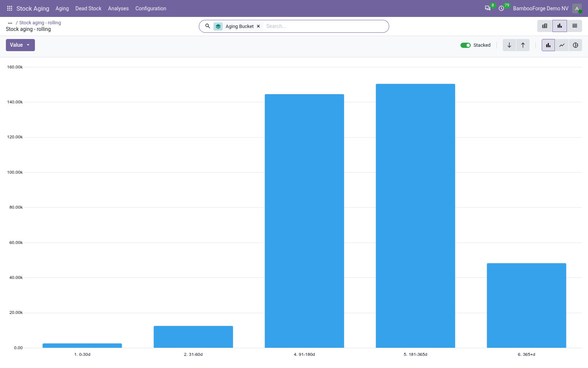Sort bars in ascending order

pos(523,45)
